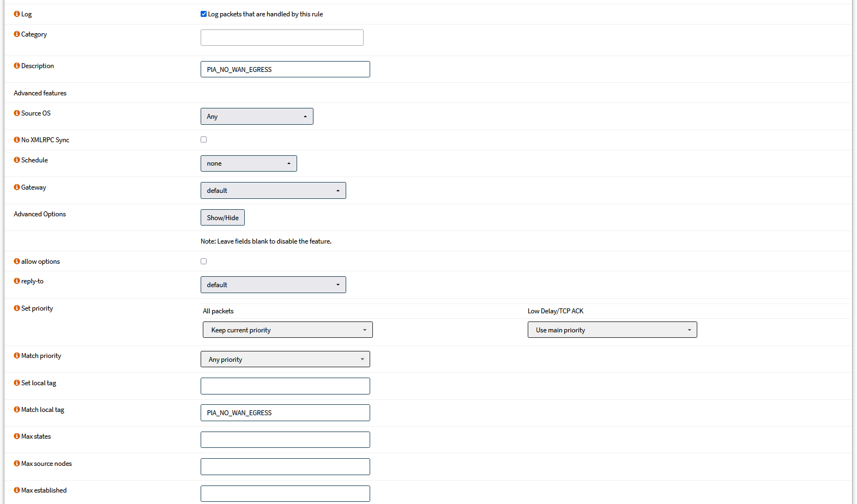857x504 pixels.
Task: Open the Source OS dropdown
Action: 257,117
